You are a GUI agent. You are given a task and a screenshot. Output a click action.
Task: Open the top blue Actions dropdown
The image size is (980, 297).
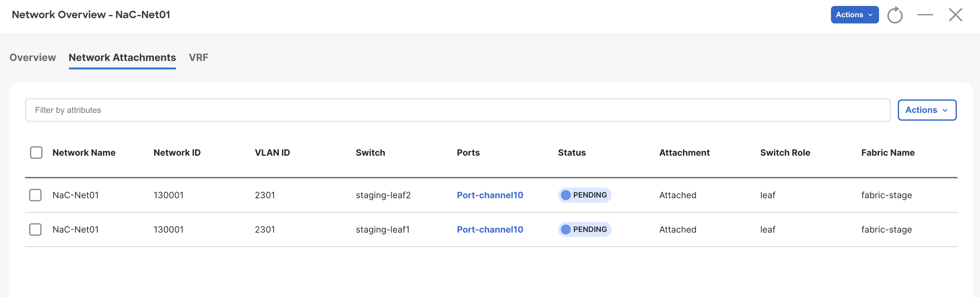854,15
